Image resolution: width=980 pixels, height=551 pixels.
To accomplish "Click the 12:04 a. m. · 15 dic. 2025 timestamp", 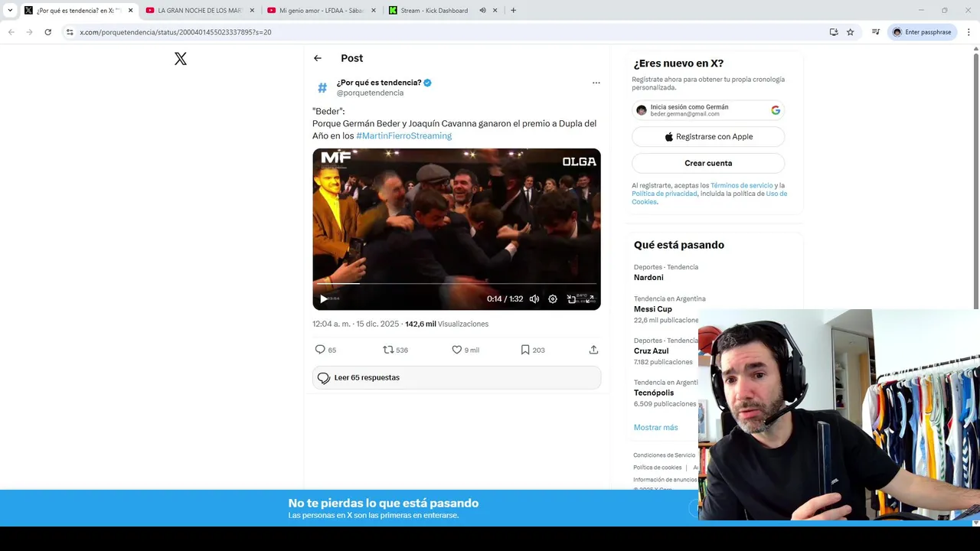I will 356,324.
